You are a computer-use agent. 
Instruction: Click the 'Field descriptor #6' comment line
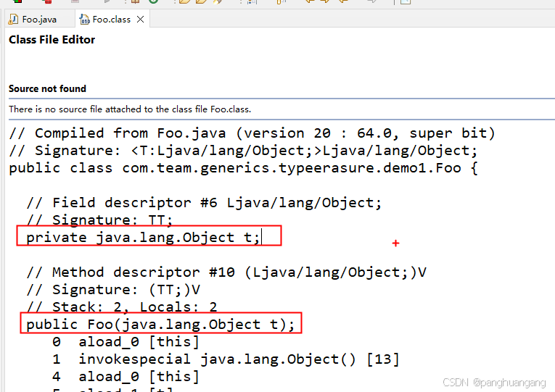coord(205,203)
